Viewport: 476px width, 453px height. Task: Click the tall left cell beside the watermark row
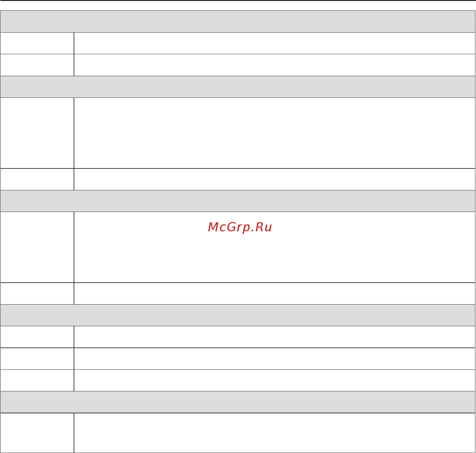click(37, 247)
